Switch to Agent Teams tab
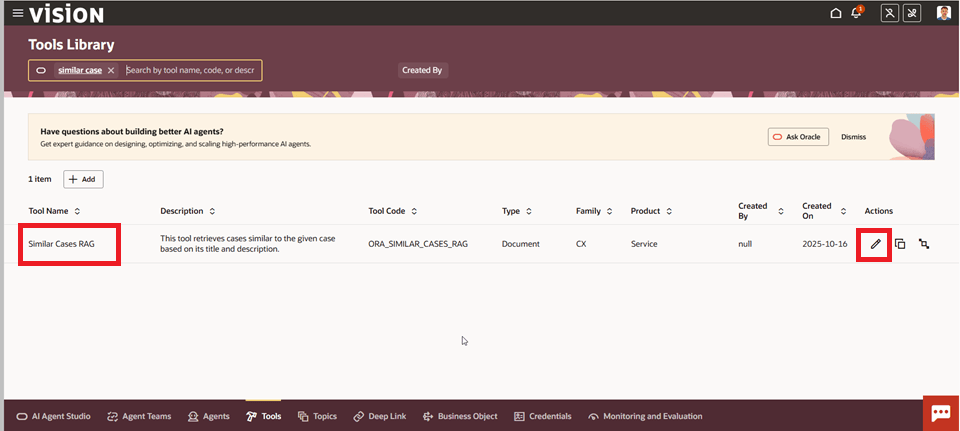The height and width of the screenshot is (431, 960). (x=139, y=416)
